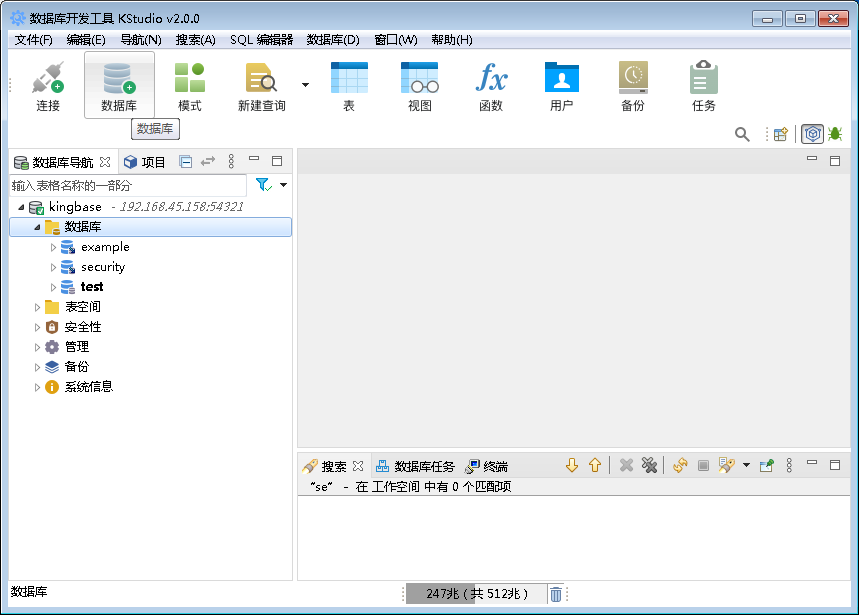Open the 表 (Table) toolbar icon
This screenshot has height=615, width=859.
347,85
